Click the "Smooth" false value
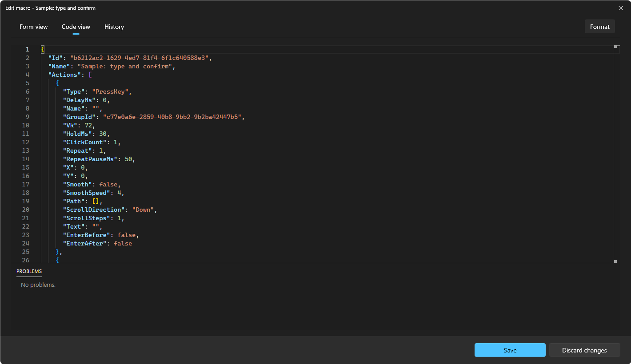The image size is (631, 364). 108,184
